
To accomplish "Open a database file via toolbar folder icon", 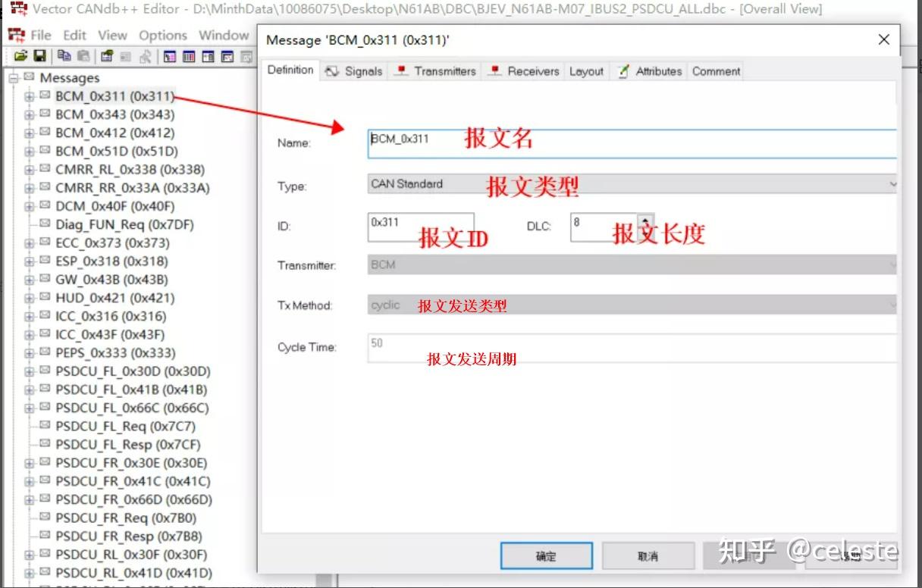I will click(20, 56).
